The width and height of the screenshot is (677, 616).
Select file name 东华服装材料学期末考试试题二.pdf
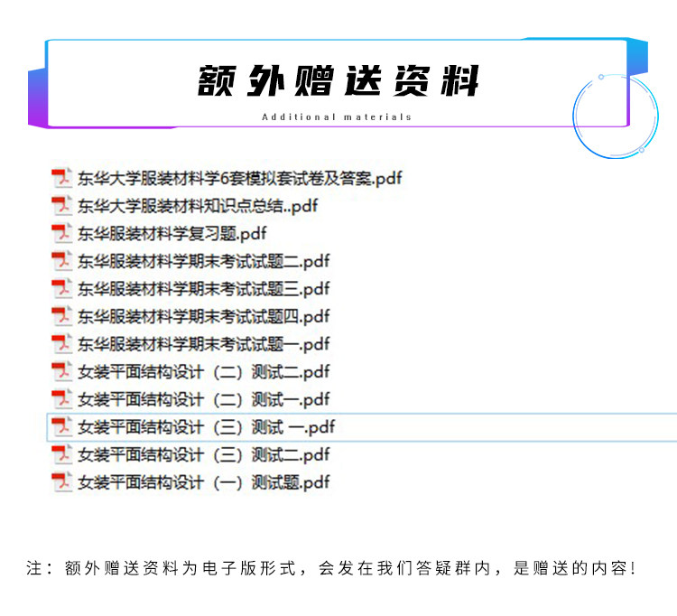point(204,261)
